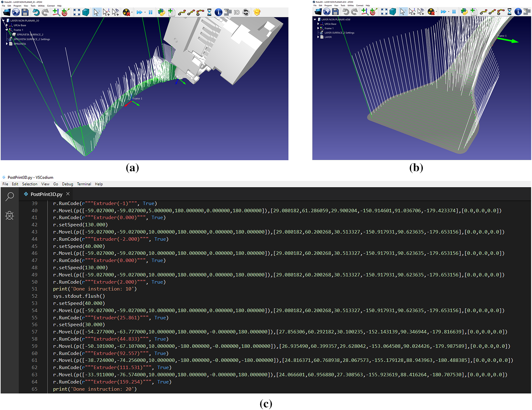
Task: Open the Terminal menu in VSCodium
Action: pyautogui.click(x=84, y=184)
